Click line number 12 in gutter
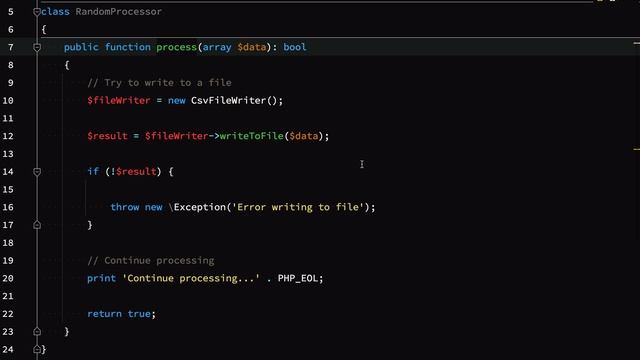 [8, 136]
